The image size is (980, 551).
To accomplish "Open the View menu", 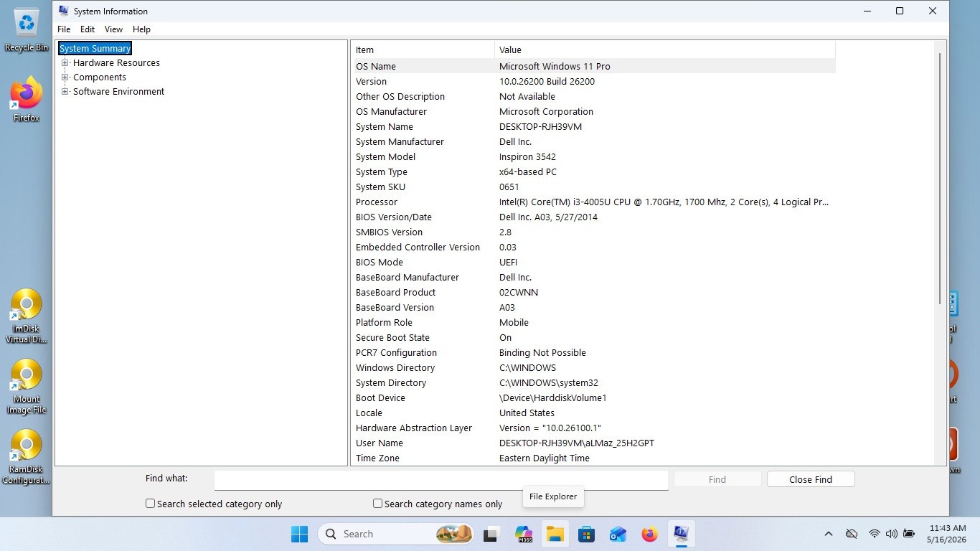I will [113, 29].
